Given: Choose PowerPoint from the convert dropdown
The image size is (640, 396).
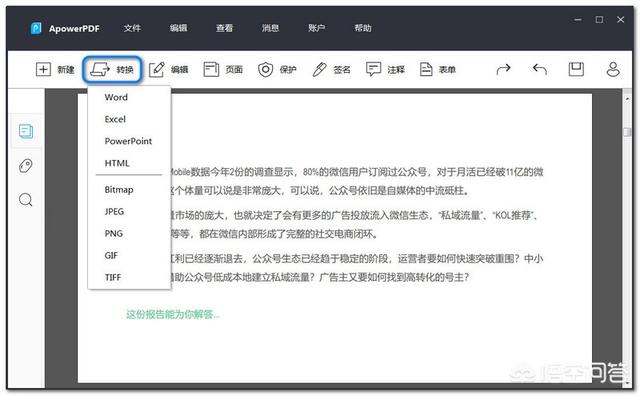Looking at the screenshot, I should click(129, 141).
